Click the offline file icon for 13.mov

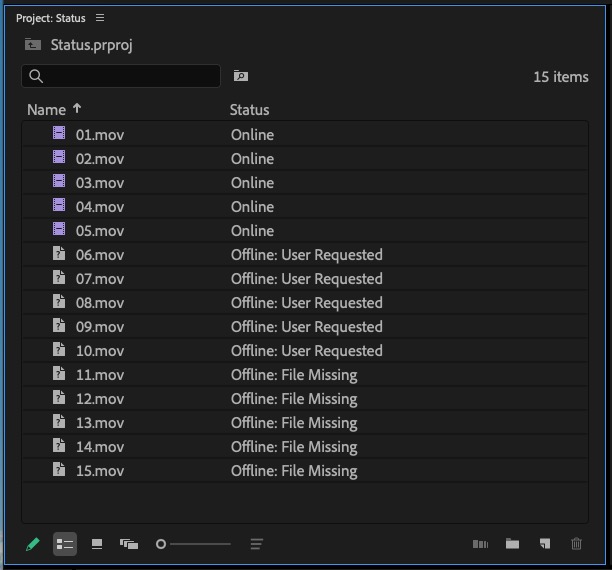pos(59,421)
